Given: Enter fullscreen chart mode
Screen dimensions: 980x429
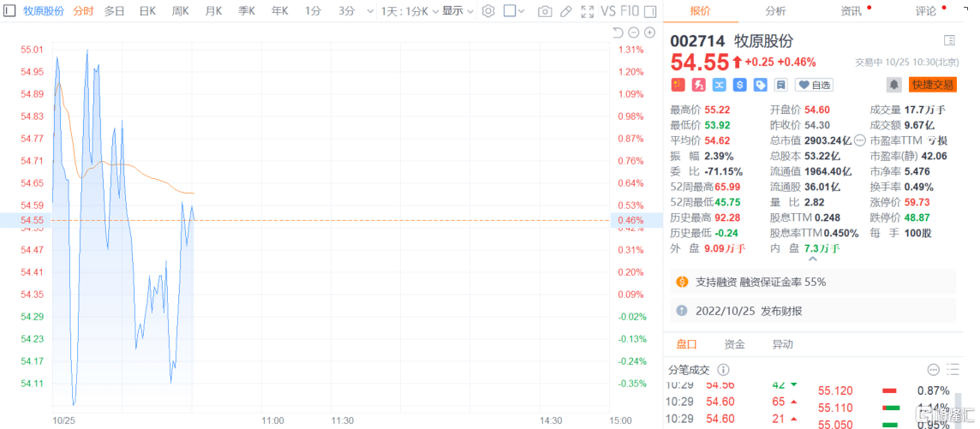Looking at the screenshot, I should (x=587, y=11).
